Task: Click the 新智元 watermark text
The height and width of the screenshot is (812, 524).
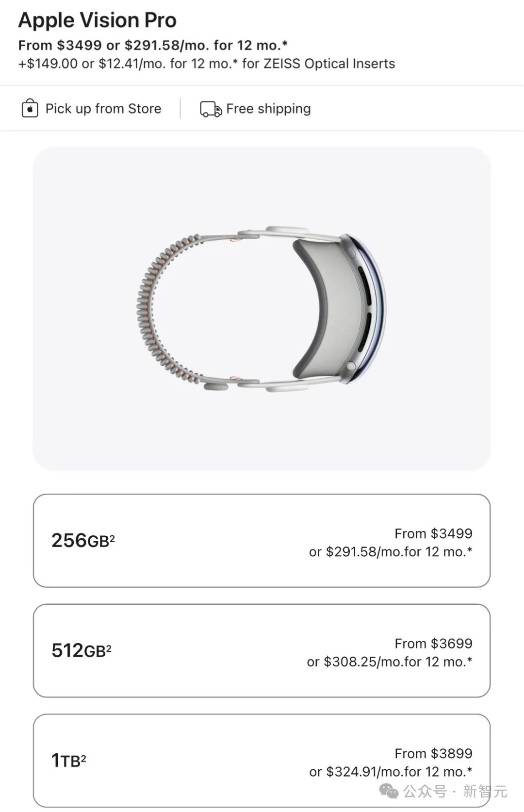Action: click(484, 792)
